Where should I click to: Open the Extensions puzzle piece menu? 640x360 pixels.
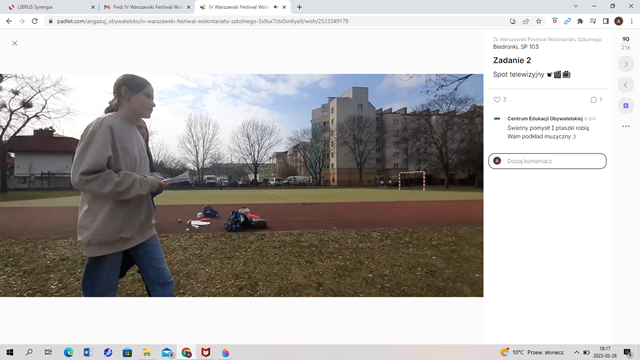[580, 21]
